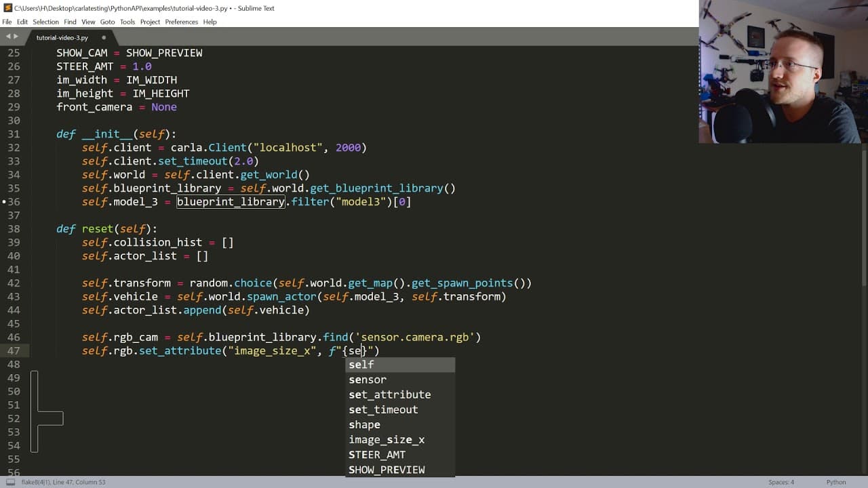Open the Python syntax selector in status bar
Viewport: 868px width, 488px height.
tap(836, 482)
